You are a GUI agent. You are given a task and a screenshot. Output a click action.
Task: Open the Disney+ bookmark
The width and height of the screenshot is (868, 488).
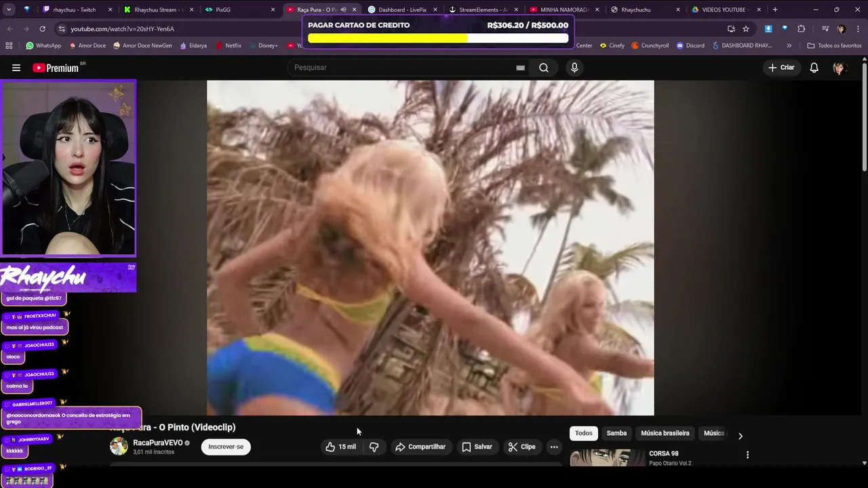(264, 45)
